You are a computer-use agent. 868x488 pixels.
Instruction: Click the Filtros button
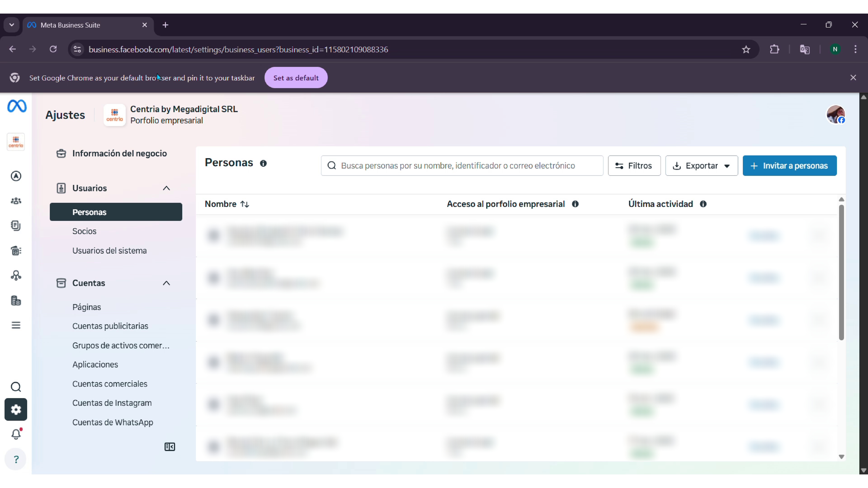click(x=634, y=166)
